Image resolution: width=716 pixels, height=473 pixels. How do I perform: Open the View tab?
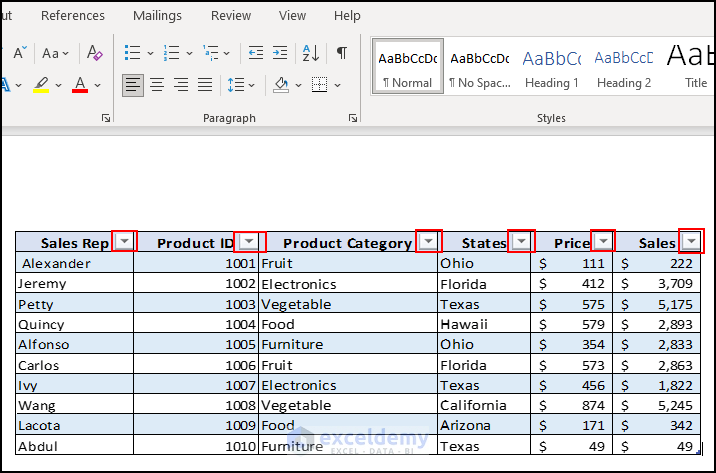pos(292,16)
